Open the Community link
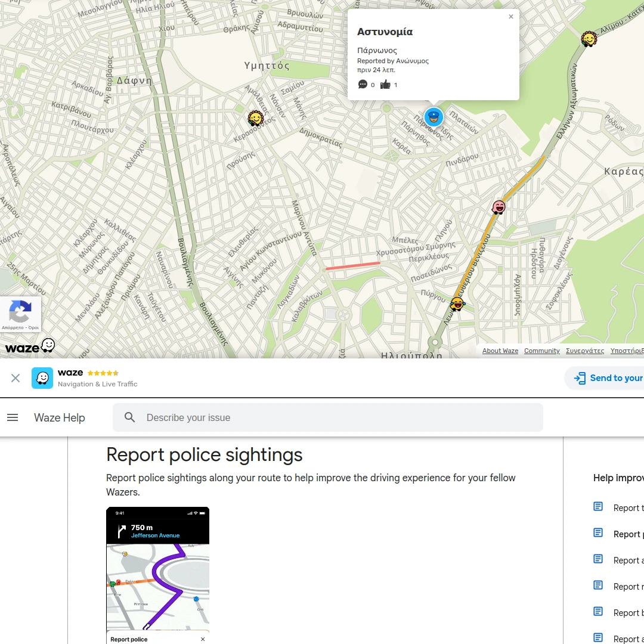This screenshot has height=644, width=644. 541,351
